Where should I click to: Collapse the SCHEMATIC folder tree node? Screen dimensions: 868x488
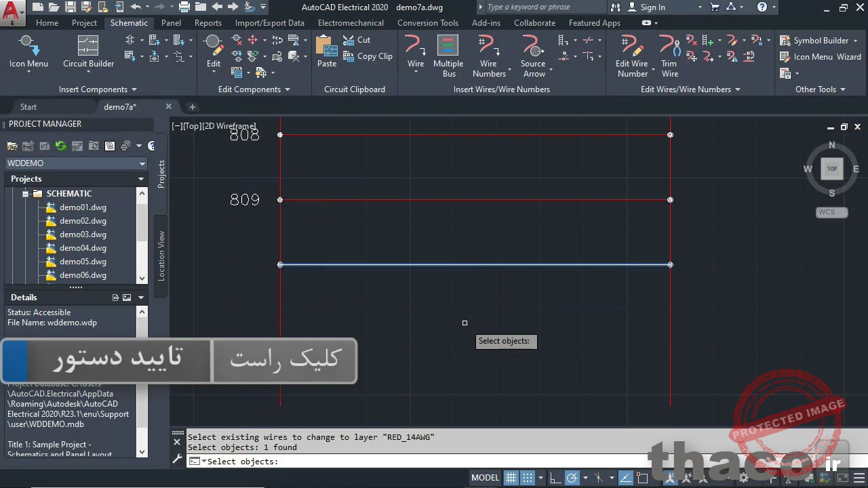click(26, 194)
